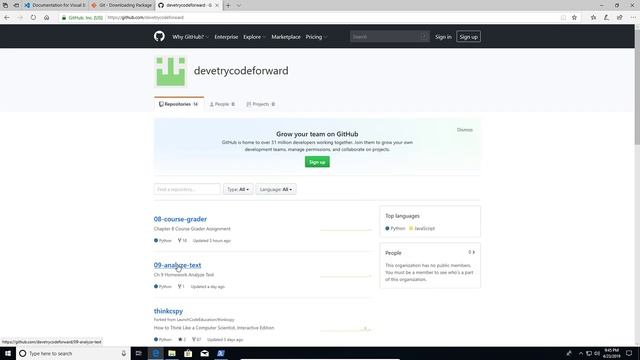
Task: Click the GitHub Octocat logo in header
Action: 159,36
